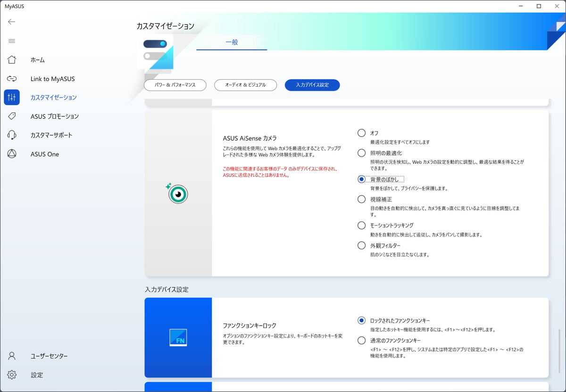
Task: Click the Home house icon
Action: [x=12, y=60]
